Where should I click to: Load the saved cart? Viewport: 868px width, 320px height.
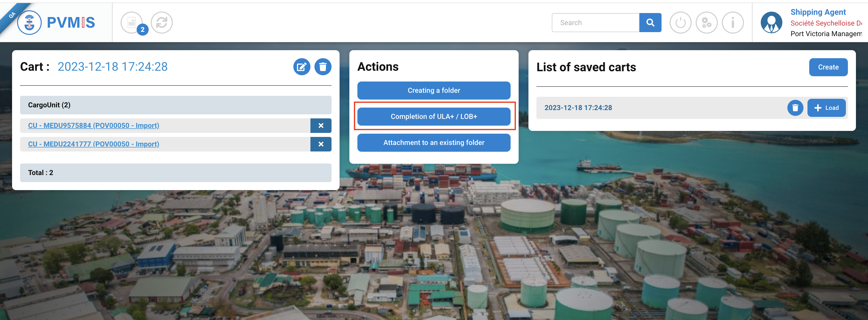(826, 108)
